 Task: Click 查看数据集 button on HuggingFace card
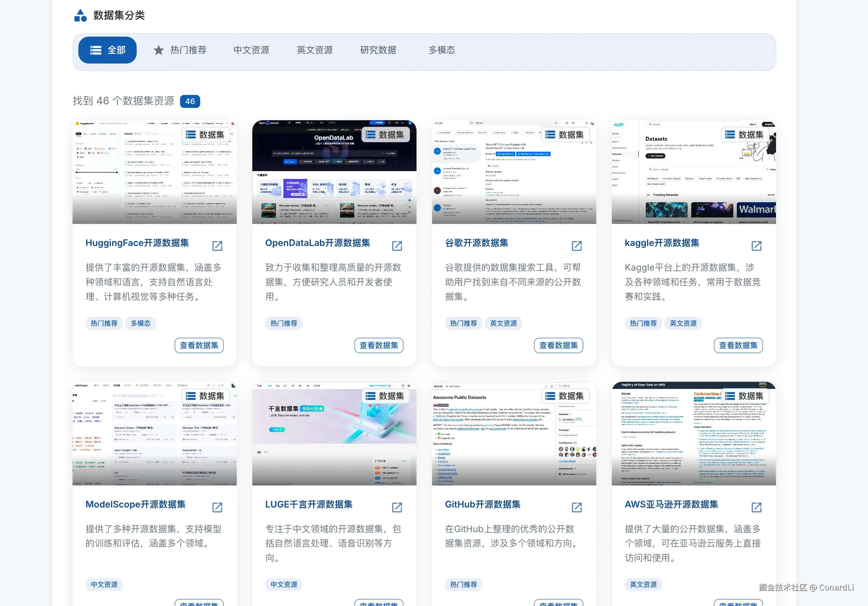click(199, 345)
